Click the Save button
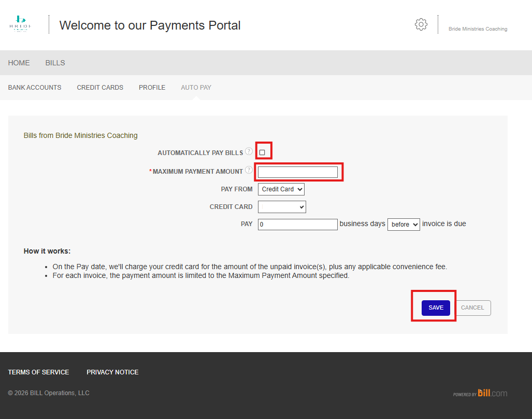The width and height of the screenshot is (532, 419). pos(436,308)
